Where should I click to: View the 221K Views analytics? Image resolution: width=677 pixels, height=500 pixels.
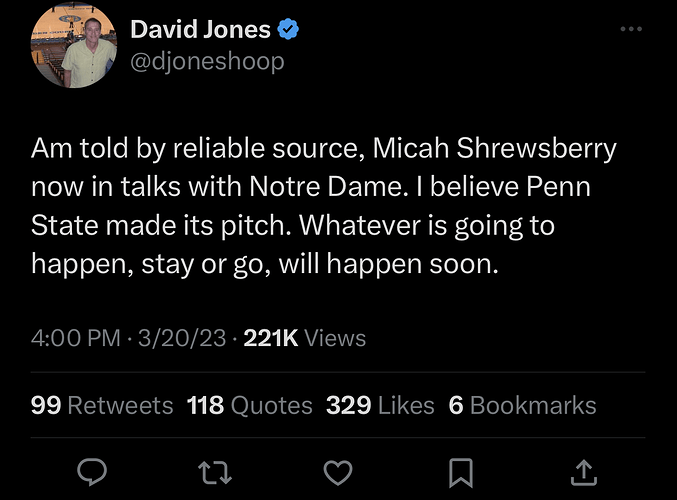tap(304, 339)
